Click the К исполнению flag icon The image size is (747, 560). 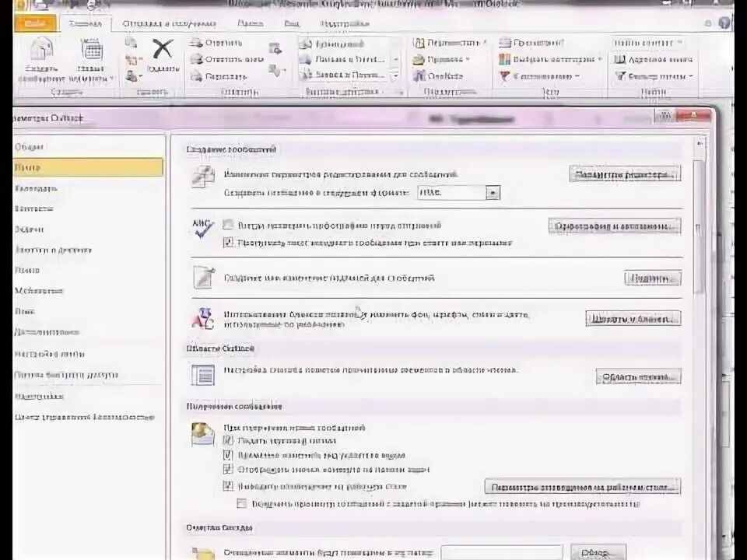(x=504, y=76)
